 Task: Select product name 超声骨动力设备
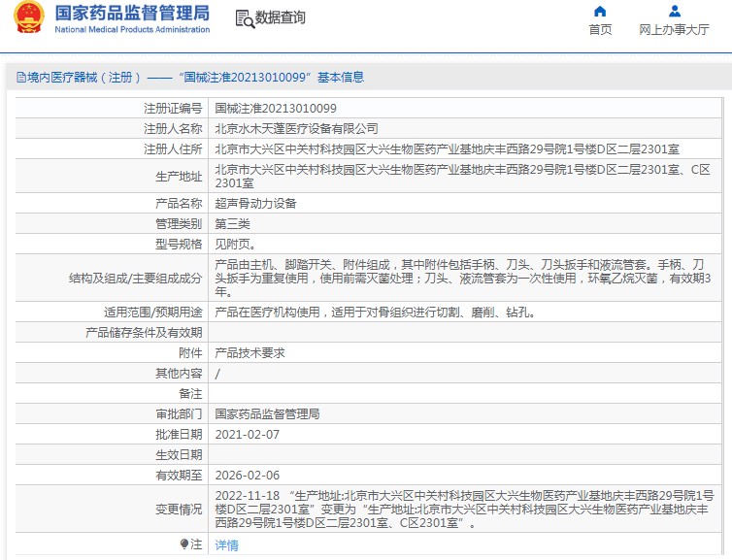click(255, 204)
